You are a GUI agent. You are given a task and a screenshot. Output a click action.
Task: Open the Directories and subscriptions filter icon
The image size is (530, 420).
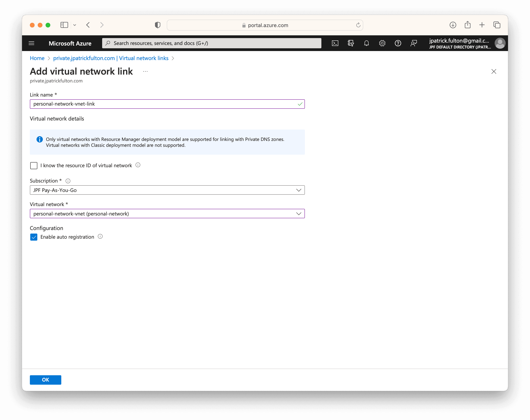tap(351, 43)
